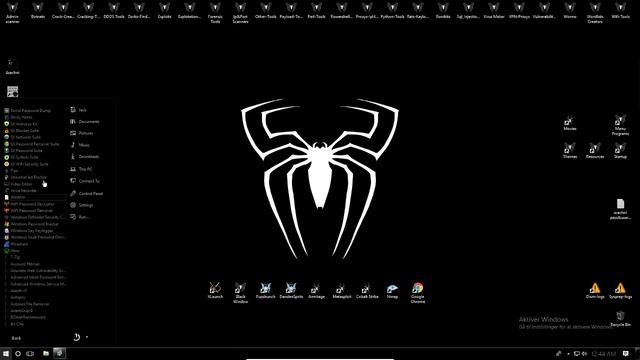Launch the Black Window shortcut
The width and height of the screenshot is (640, 360).
[x=240, y=293]
